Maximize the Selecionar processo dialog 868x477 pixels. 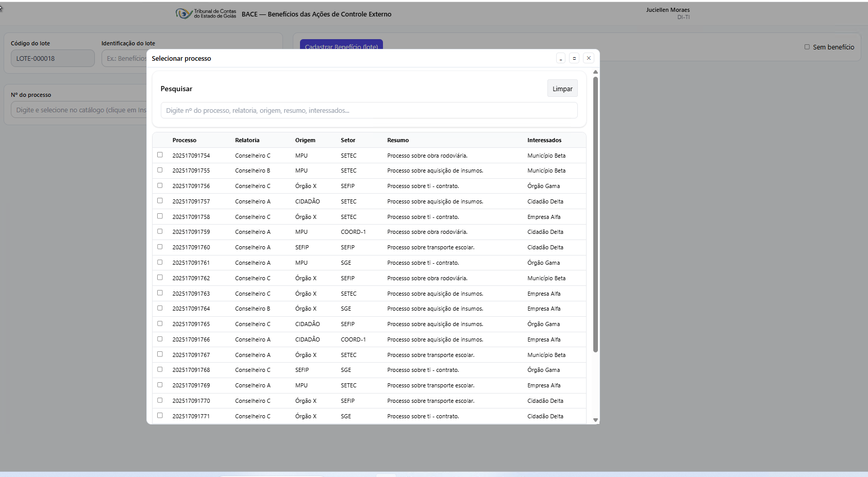click(x=574, y=58)
